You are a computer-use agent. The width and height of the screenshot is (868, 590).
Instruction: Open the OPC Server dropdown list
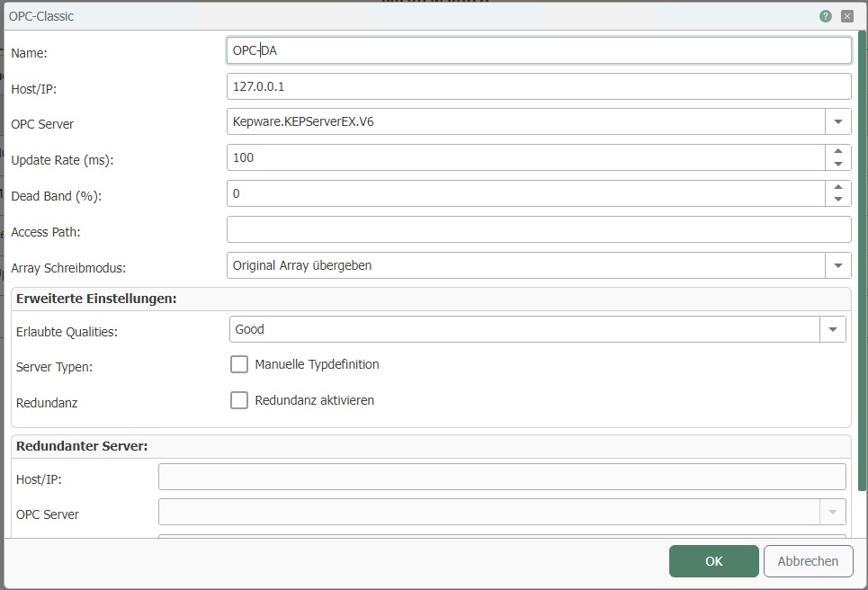click(x=838, y=121)
